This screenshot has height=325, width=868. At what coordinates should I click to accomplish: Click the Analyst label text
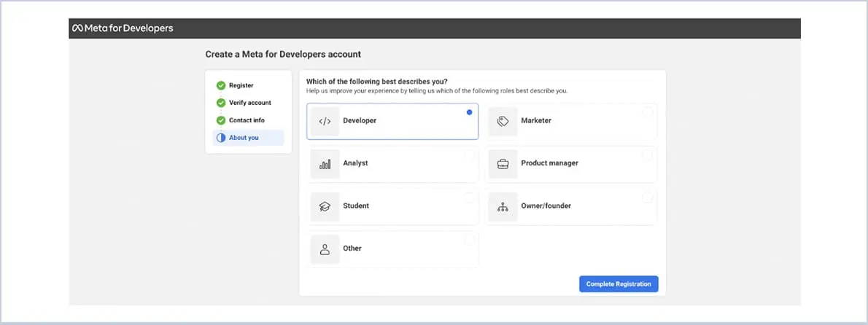[x=355, y=163]
